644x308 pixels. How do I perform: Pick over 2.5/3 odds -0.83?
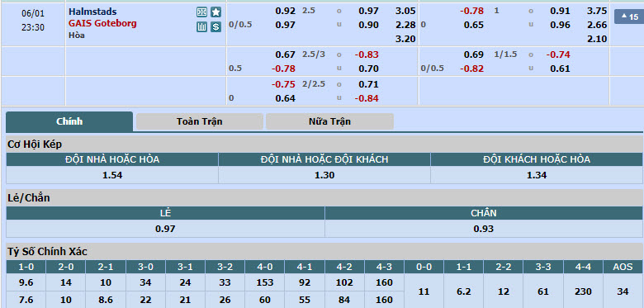tap(367, 54)
